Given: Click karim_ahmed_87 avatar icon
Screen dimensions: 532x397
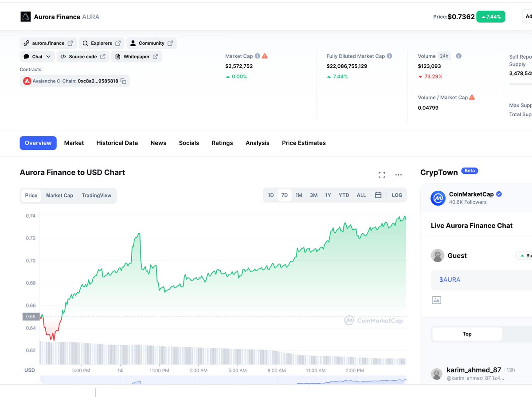Looking at the screenshot, I should tap(437, 374).
